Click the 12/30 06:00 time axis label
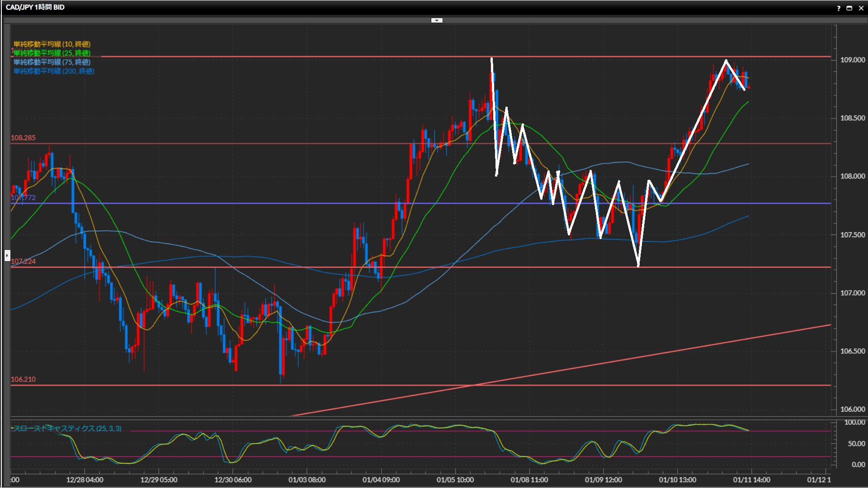Image resolution: width=868 pixels, height=488 pixels. 233,480
